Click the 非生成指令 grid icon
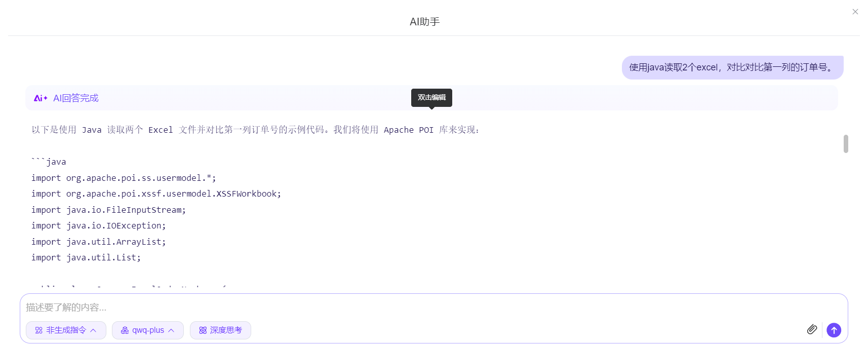 39,330
